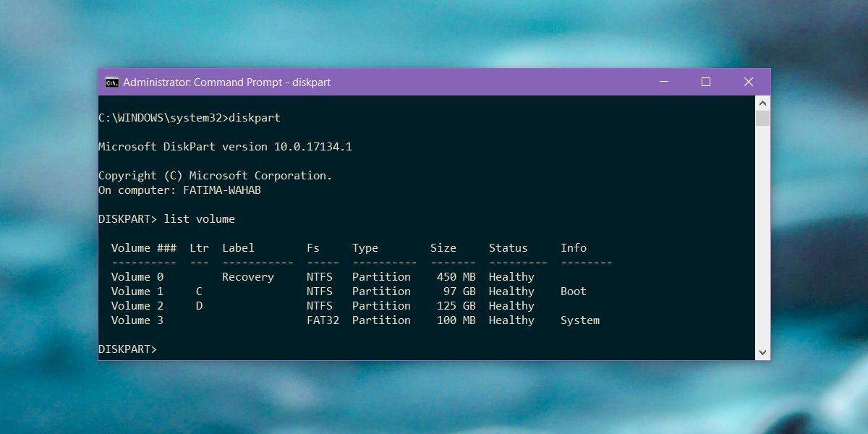Click the Command Prompt icon in the title bar
868x434 pixels.
point(111,82)
